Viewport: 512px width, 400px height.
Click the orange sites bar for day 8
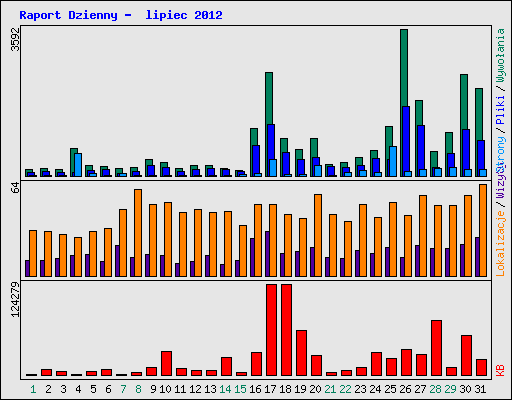[138, 233]
